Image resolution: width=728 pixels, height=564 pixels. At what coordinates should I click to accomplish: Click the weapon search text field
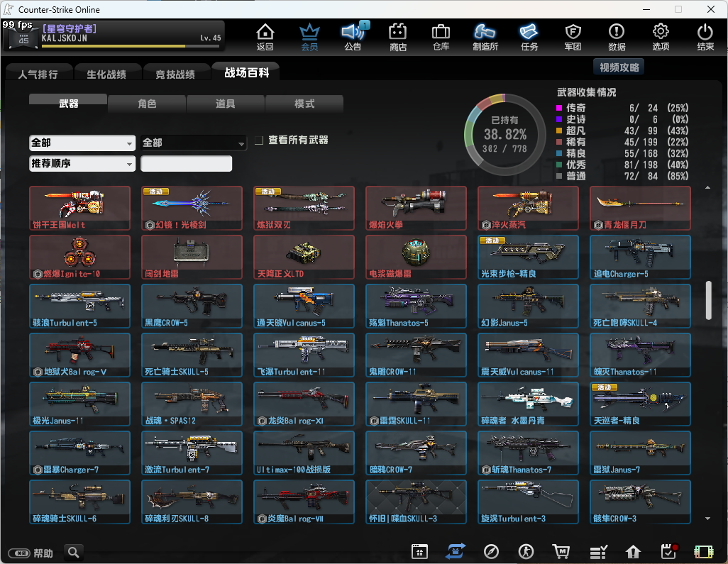coord(186,164)
